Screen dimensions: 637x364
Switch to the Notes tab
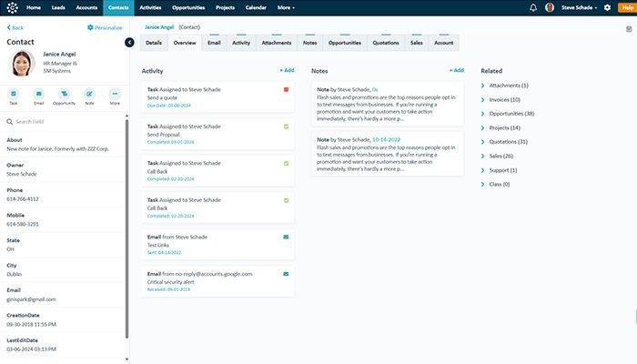click(309, 43)
